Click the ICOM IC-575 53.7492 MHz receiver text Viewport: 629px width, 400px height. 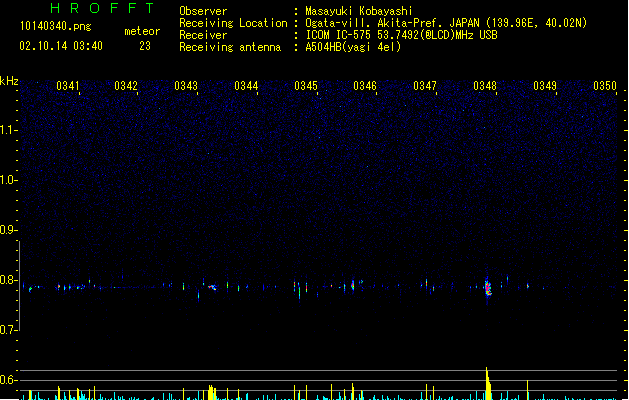[401, 35]
